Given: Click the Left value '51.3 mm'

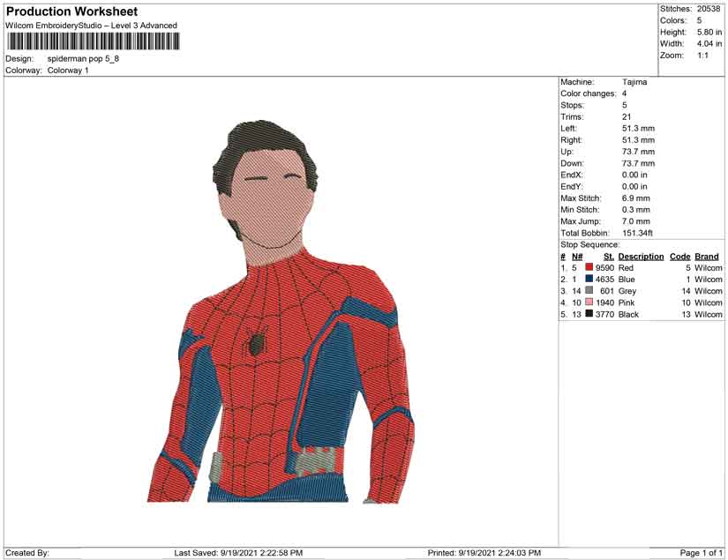Looking at the screenshot, I should (638, 129).
